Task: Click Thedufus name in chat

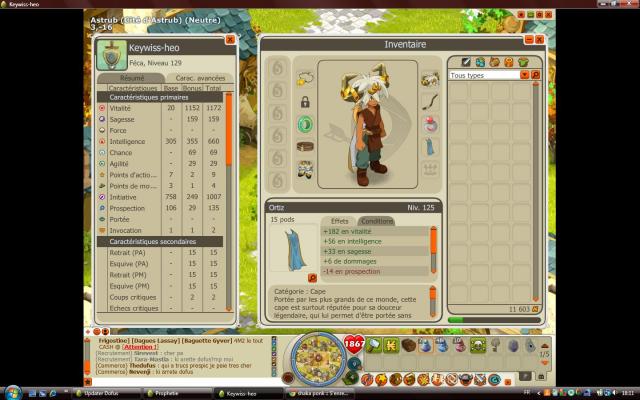Action: (142, 366)
